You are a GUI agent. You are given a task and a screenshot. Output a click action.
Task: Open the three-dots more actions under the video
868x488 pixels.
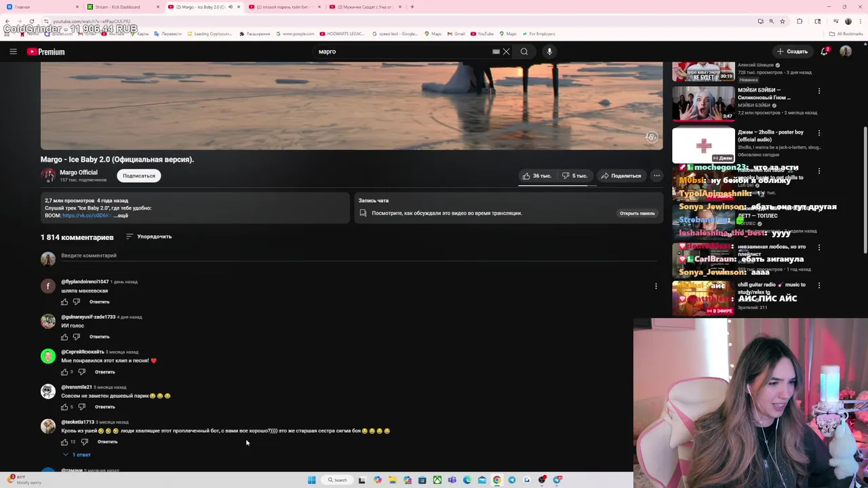(x=656, y=176)
